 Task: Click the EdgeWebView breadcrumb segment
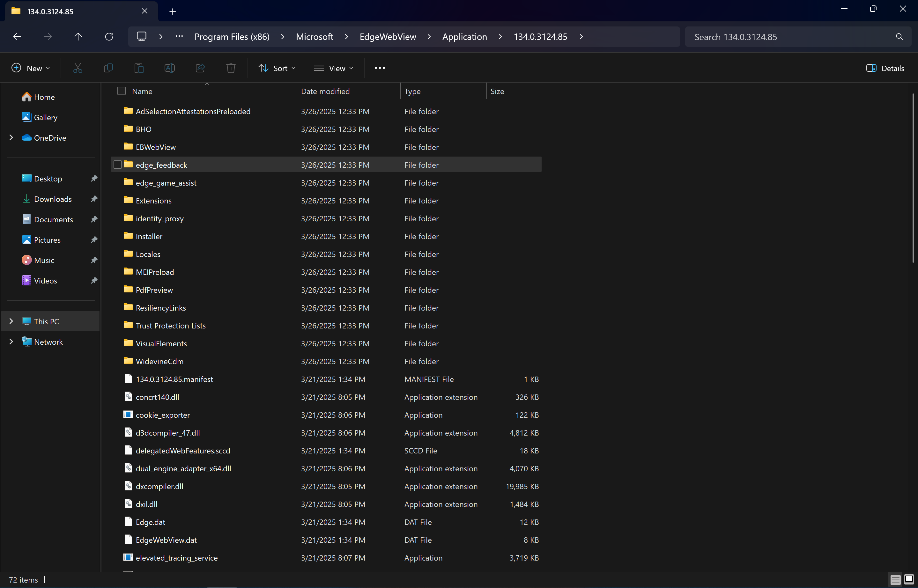pos(388,37)
